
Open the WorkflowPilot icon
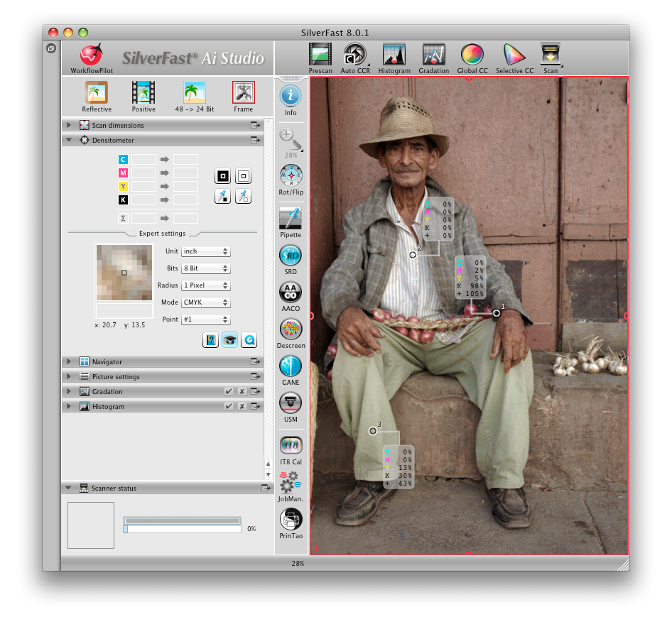click(x=91, y=55)
